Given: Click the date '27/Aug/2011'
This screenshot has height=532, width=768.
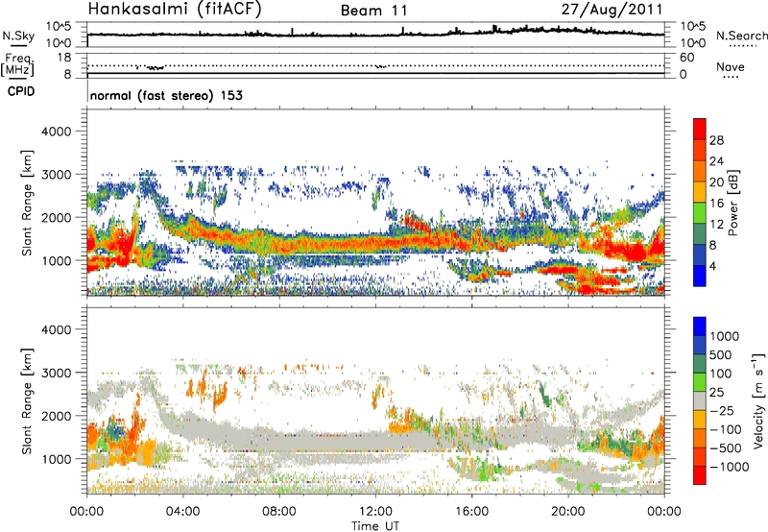Looking at the screenshot, I should [612, 9].
